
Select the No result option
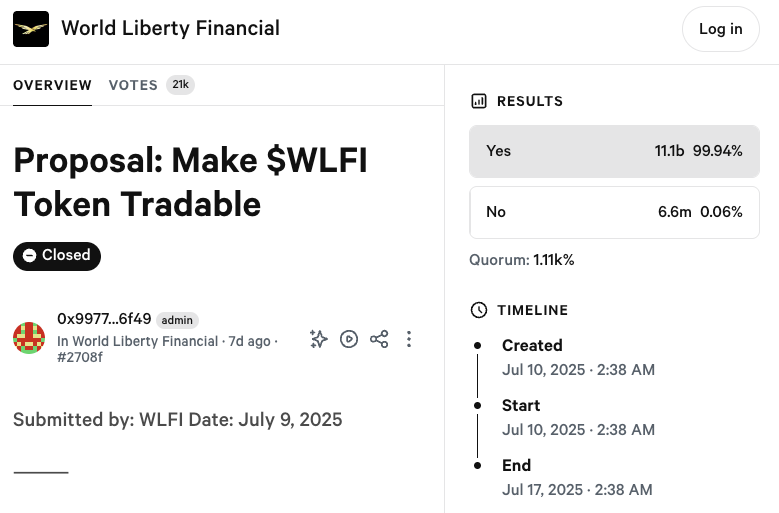614,212
